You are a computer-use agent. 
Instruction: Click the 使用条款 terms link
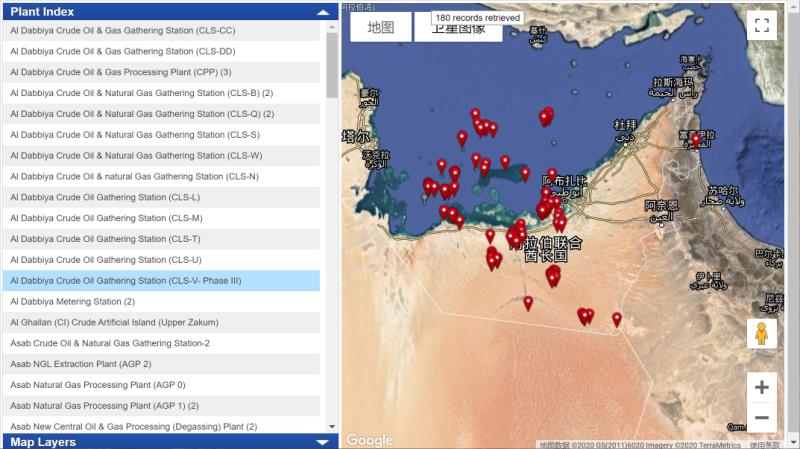point(765,444)
